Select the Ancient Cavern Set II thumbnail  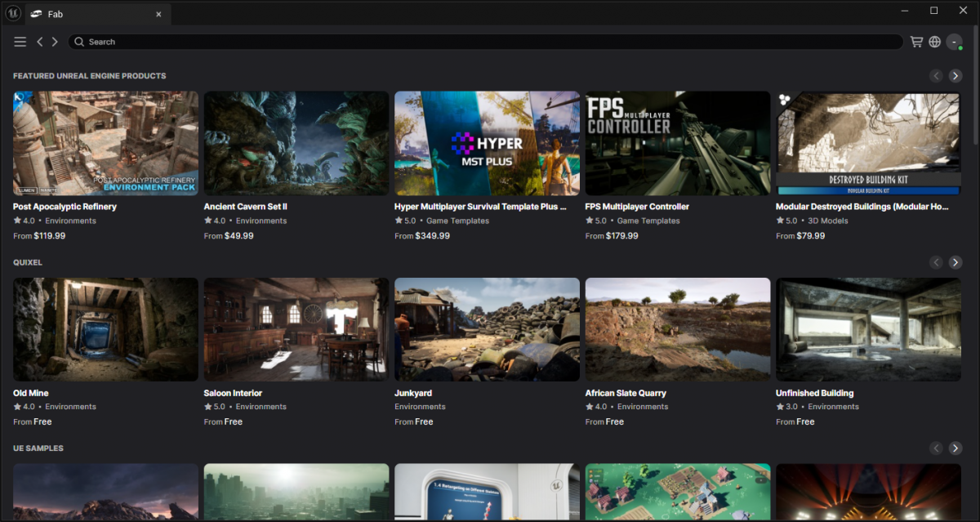pyautogui.click(x=296, y=143)
